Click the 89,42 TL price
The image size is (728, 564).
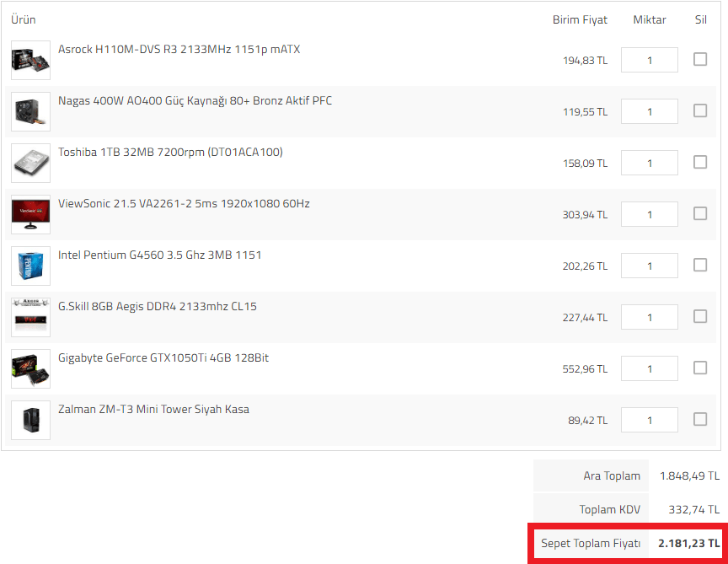click(588, 421)
